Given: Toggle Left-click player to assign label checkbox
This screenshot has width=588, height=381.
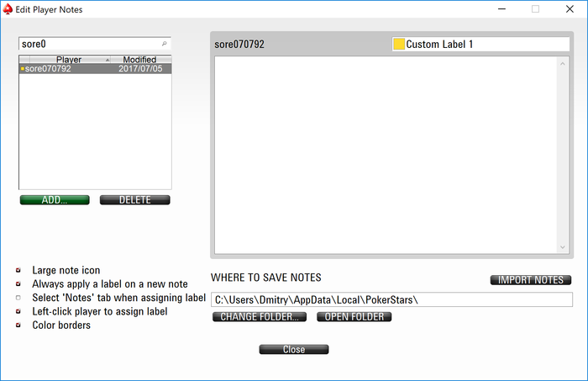Looking at the screenshot, I should click(x=18, y=311).
